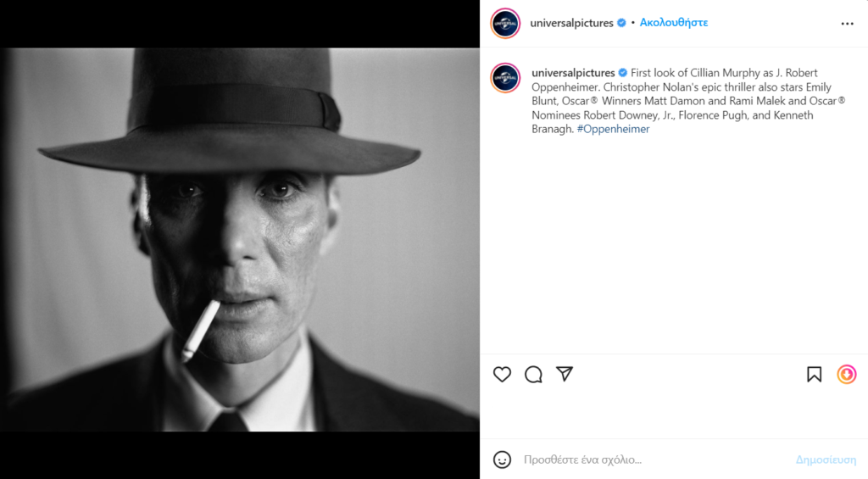Like the post with the heart icon

point(503,374)
